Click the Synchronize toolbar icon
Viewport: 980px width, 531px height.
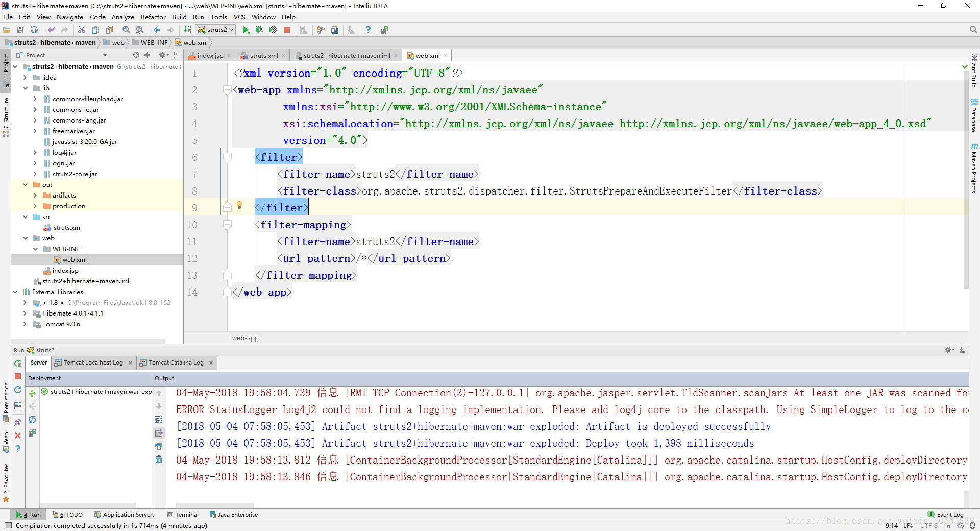click(34, 30)
